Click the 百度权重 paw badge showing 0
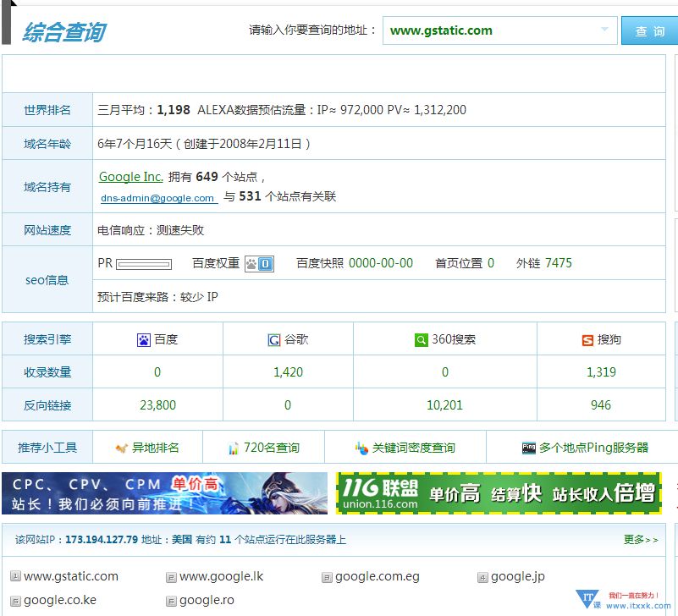 (x=260, y=264)
